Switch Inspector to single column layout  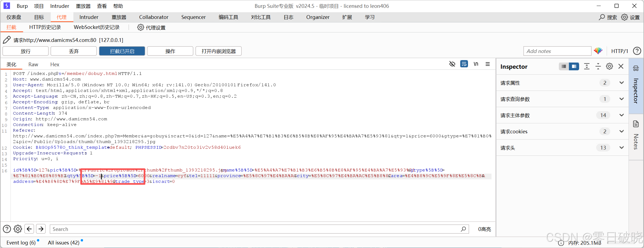click(564, 66)
